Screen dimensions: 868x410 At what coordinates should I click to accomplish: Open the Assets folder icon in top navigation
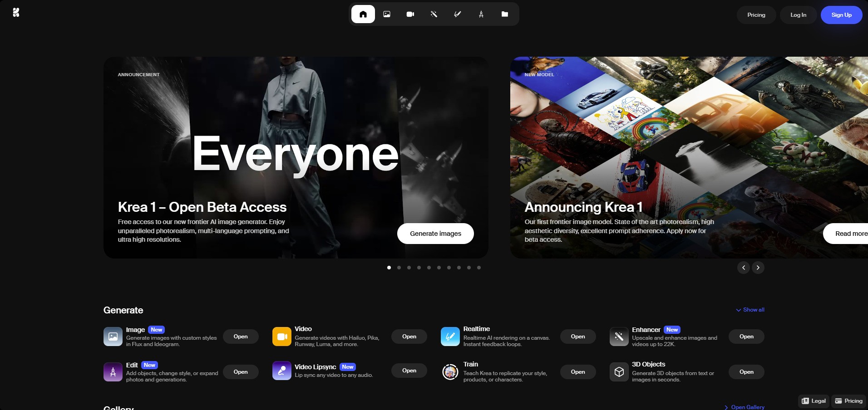(505, 14)
